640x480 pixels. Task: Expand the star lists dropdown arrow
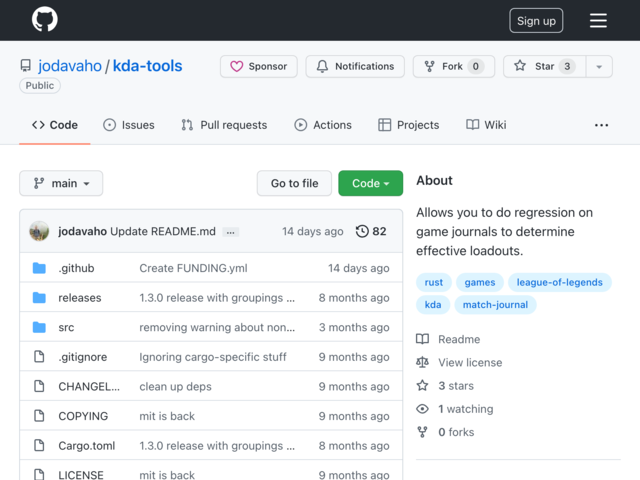599,67
